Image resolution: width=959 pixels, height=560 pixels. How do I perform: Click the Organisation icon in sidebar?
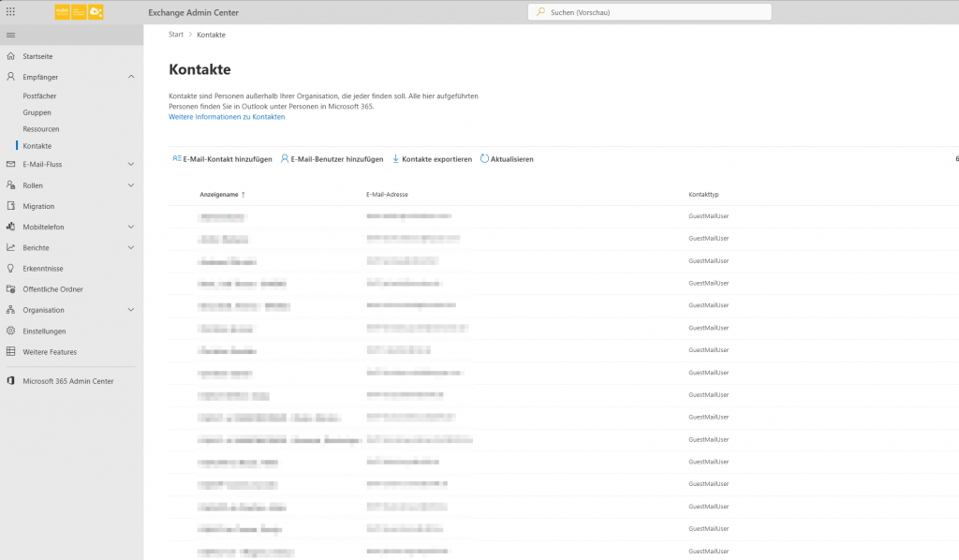[10, 310]
